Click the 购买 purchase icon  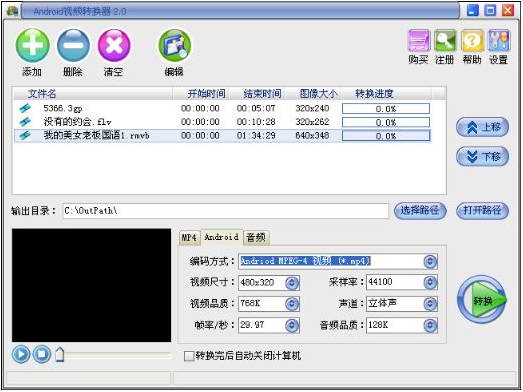[x=419, y=40]
